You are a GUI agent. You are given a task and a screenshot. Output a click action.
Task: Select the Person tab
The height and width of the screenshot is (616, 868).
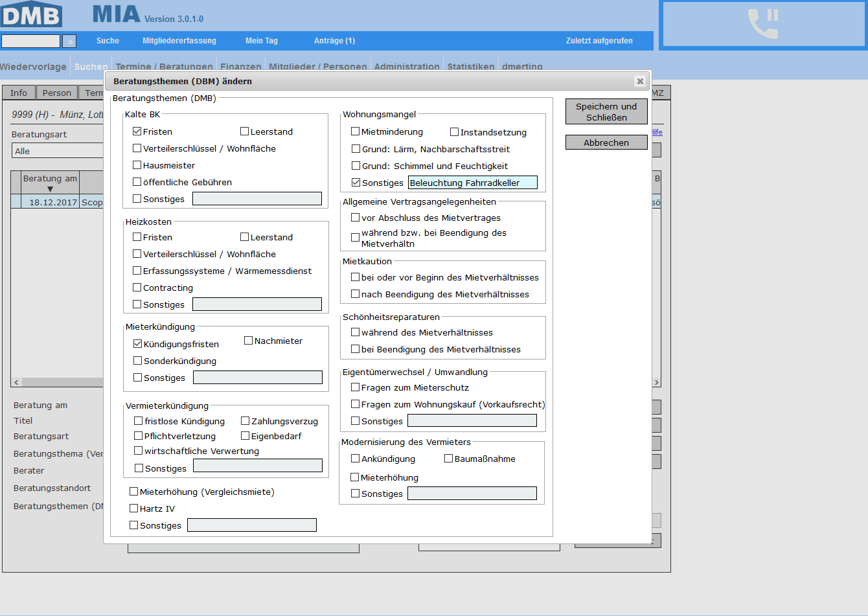click(x=57, y=93)
